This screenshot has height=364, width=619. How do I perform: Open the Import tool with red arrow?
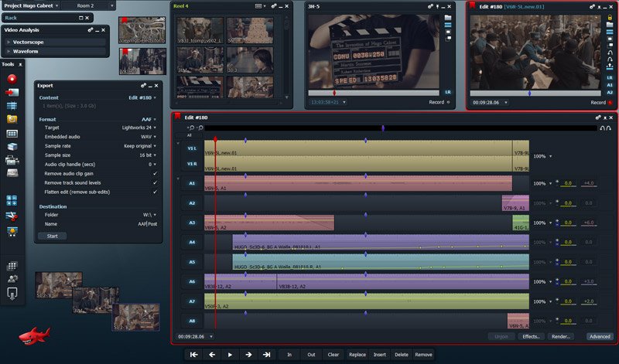12,93
